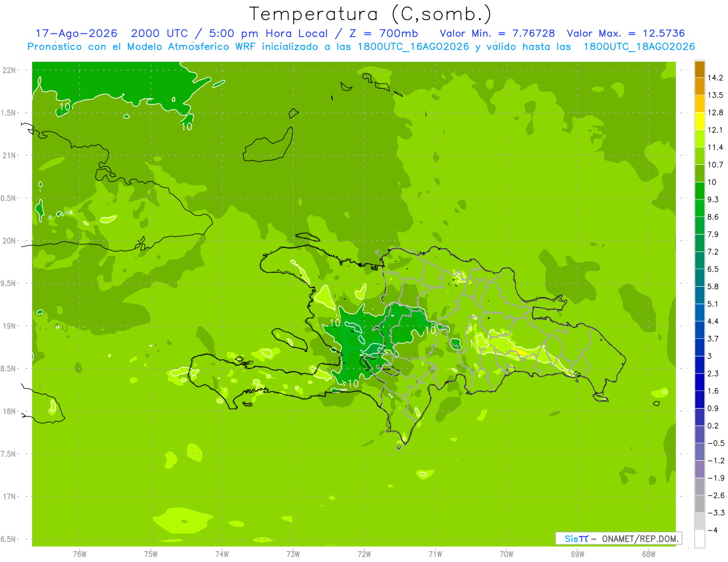Click the "11.5" contour label on the map
Image resolution: width=728 pixels, height=562 pixels.
pyautogui.click(x=479, y=344)
